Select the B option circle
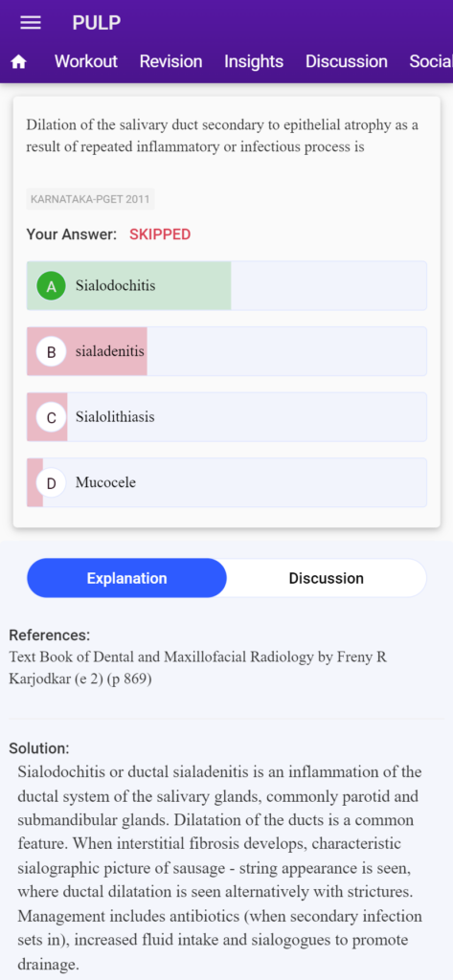The width and height of the screenshot is (453, 980). coord(52,351)
